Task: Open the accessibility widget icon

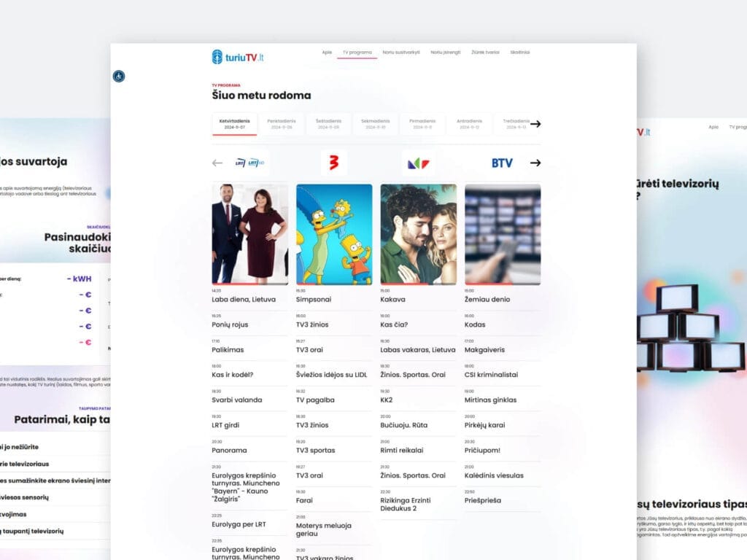Action: 119,76
